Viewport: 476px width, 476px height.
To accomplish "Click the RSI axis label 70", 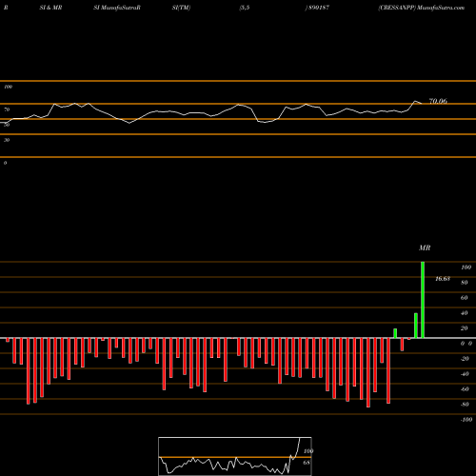I will (7, 109).
